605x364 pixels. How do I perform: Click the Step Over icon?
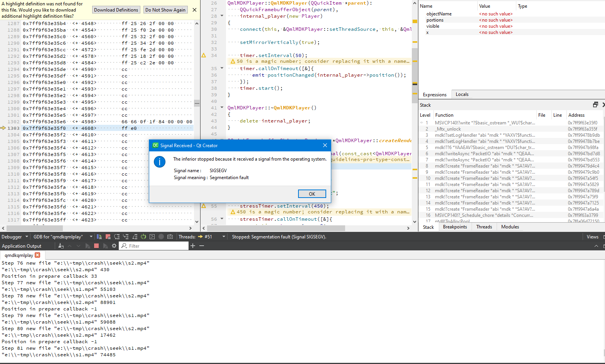pos(117,237)
